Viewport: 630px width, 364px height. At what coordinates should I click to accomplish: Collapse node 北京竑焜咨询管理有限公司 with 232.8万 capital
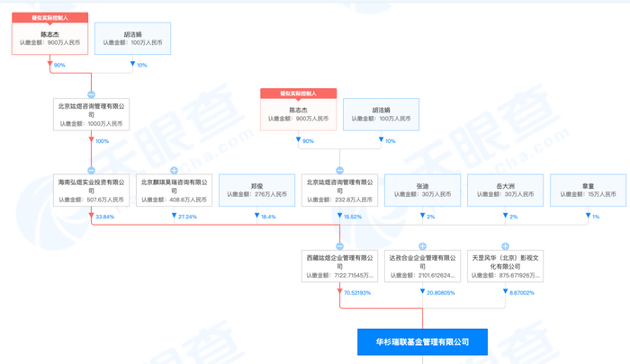click(339, 171)
